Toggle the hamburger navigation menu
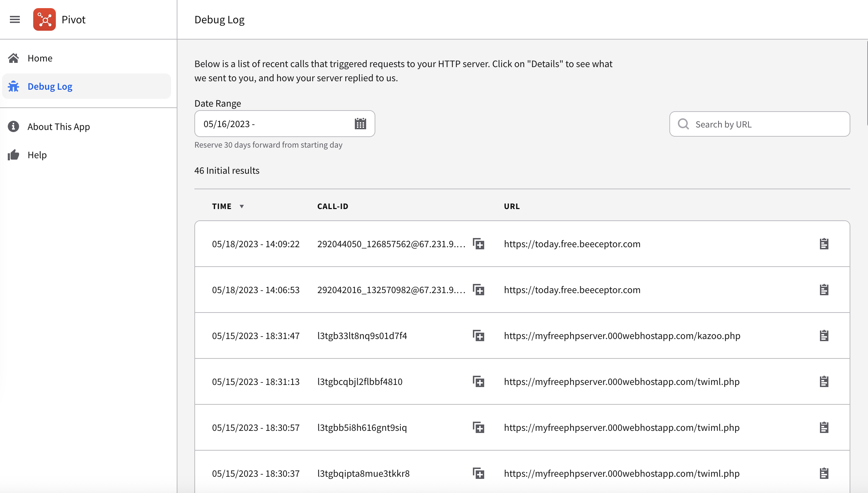Screen dimensions: 868x493 pyautogui.click(x=15, y=19)
